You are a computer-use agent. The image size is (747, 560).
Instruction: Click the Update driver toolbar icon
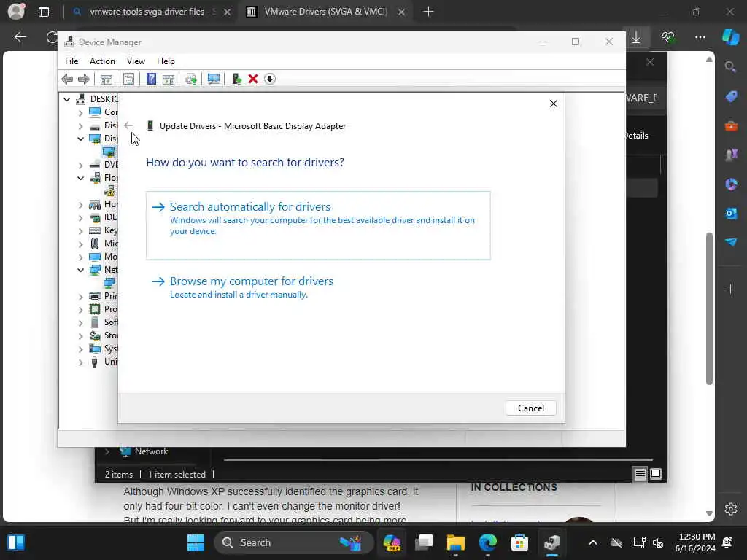pos(191,79)
